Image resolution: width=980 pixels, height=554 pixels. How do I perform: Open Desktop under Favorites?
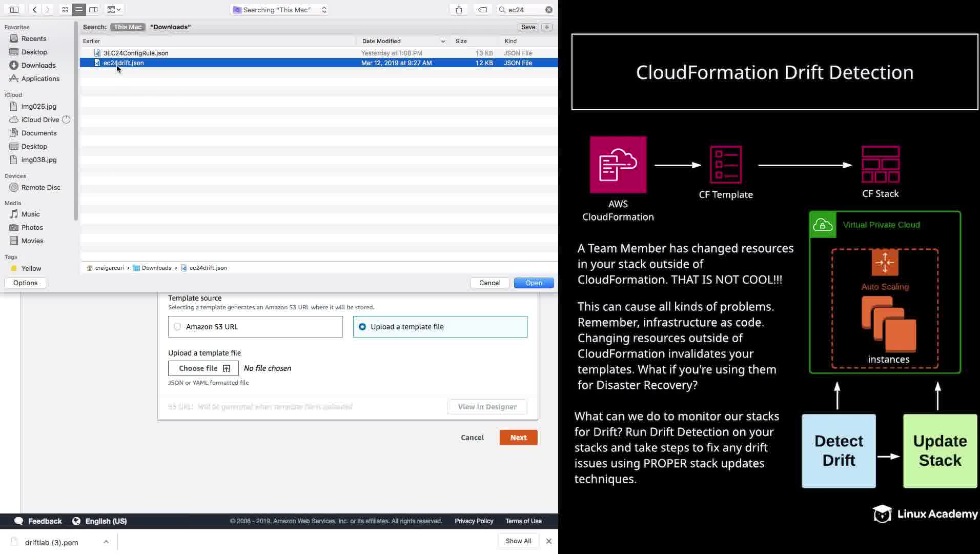point(34,52)
